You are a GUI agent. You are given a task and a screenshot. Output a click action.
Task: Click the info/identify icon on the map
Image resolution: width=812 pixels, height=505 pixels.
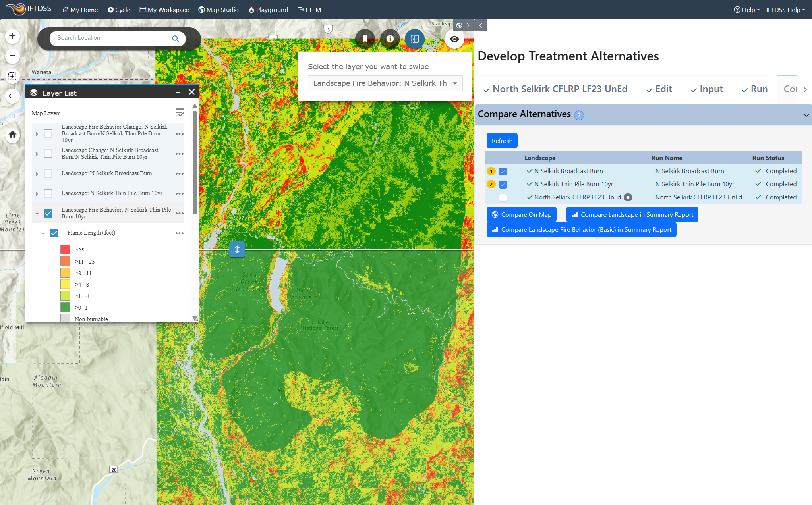pos(390,39)
